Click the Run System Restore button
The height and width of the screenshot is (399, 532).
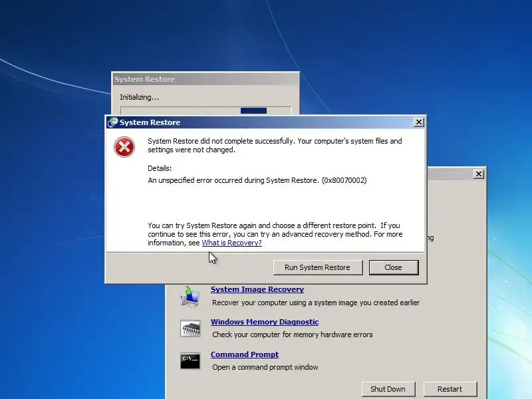[x=318, y=267]
